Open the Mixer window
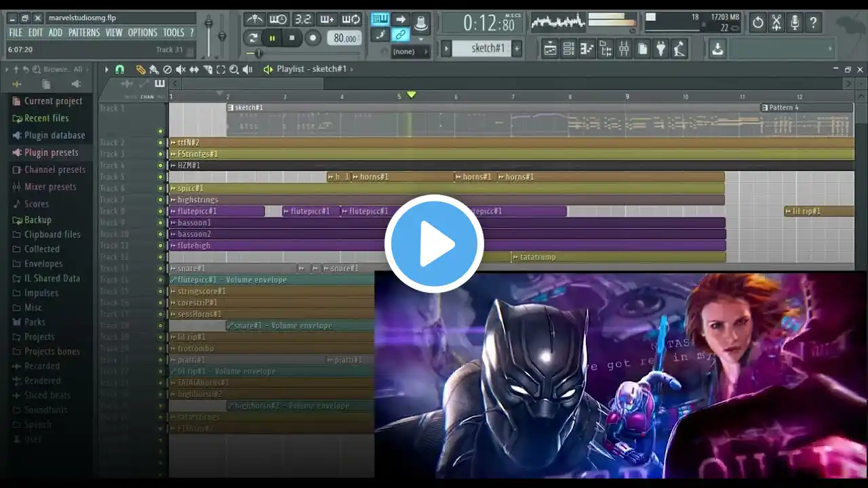Image resolution: width=868 pixels, height=488 pixels. [x=625, y=49]
